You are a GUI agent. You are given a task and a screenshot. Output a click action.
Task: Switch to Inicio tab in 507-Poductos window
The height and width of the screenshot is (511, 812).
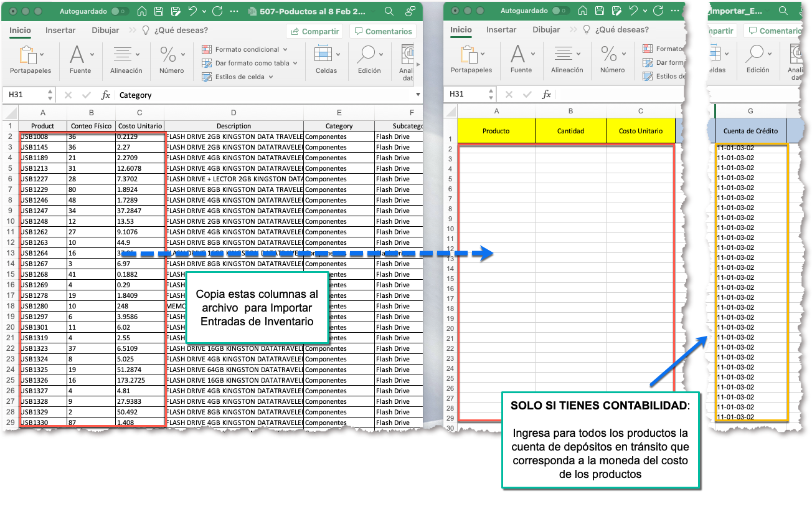20,31
